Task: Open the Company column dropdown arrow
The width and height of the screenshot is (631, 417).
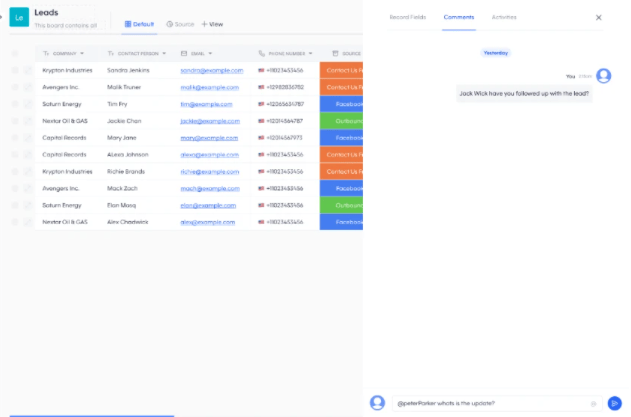Action: (x=82, y=53)
